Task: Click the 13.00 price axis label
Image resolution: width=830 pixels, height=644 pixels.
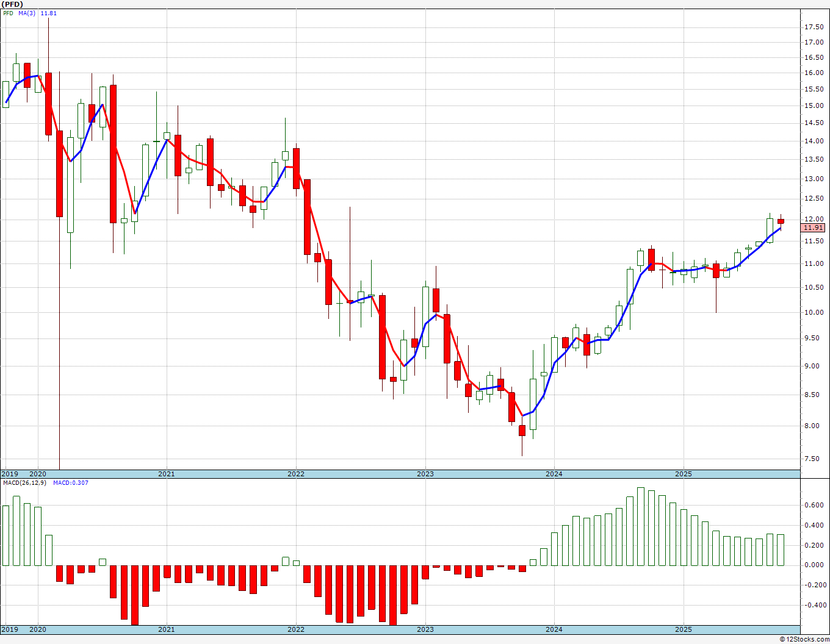Action: coord(814,179)
